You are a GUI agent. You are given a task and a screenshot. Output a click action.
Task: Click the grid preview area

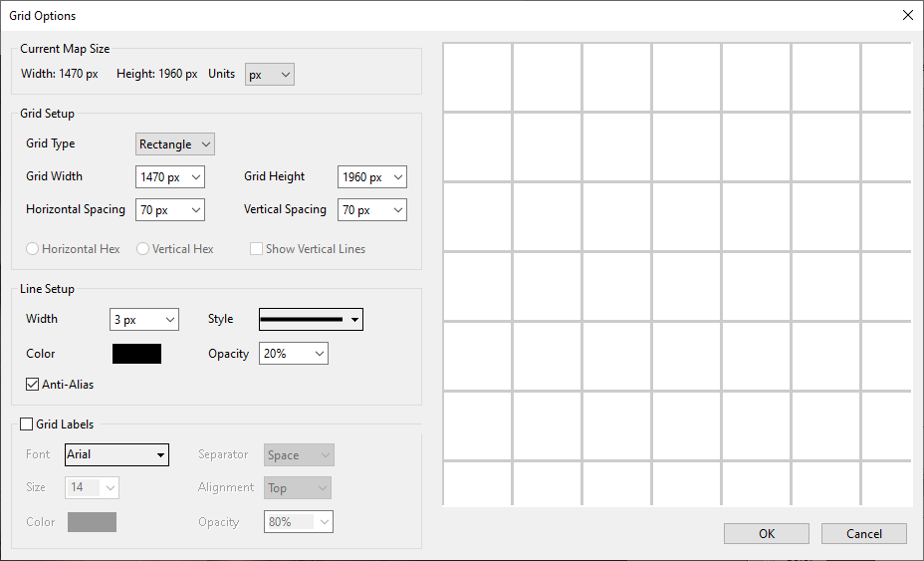tap(677, 274)
